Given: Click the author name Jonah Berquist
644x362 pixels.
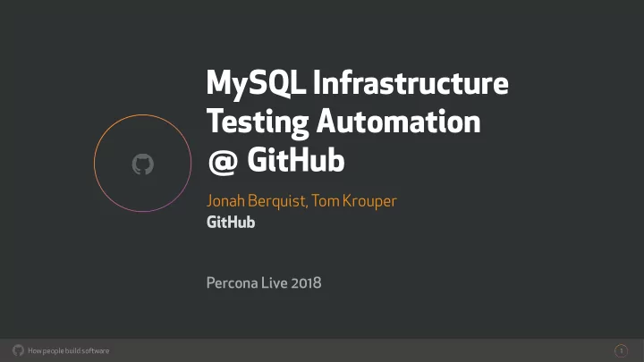Looking at the screenshot, I should click(x=256, y=201).
